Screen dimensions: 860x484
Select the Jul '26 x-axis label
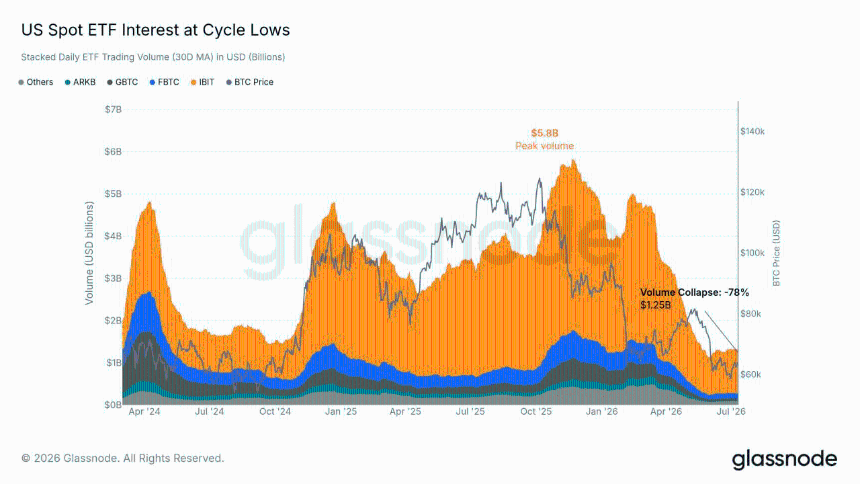[x=731, y=412]
